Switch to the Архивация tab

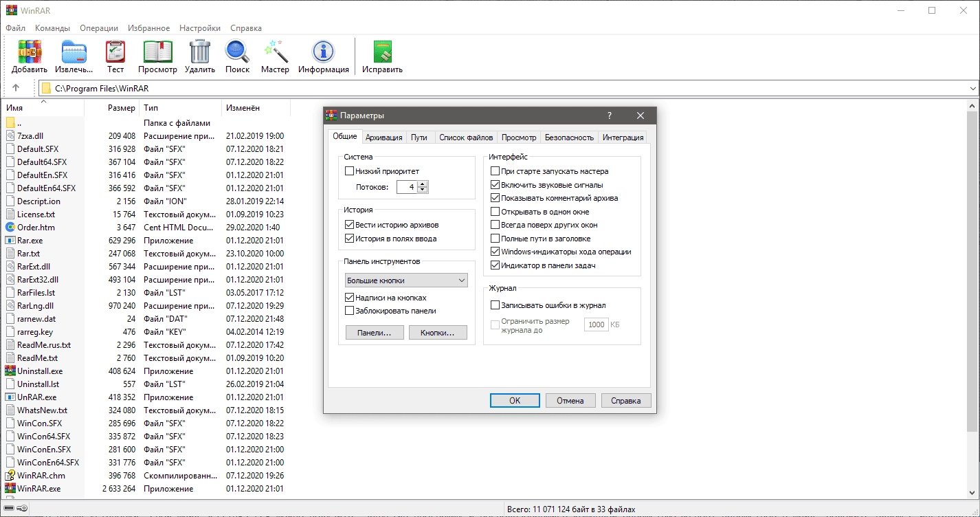(384, 137)
